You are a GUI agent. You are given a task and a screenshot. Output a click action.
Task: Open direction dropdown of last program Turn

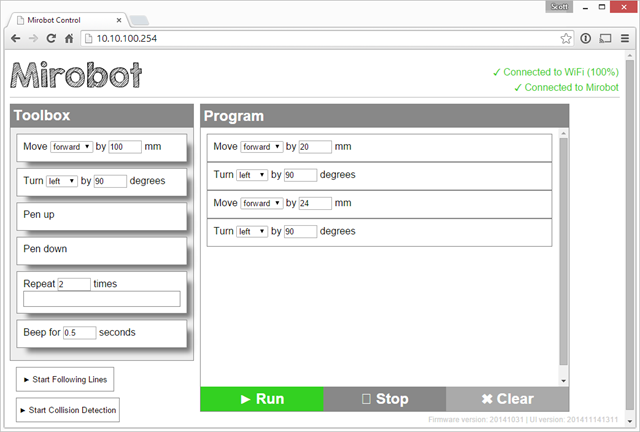click(252, 231)
